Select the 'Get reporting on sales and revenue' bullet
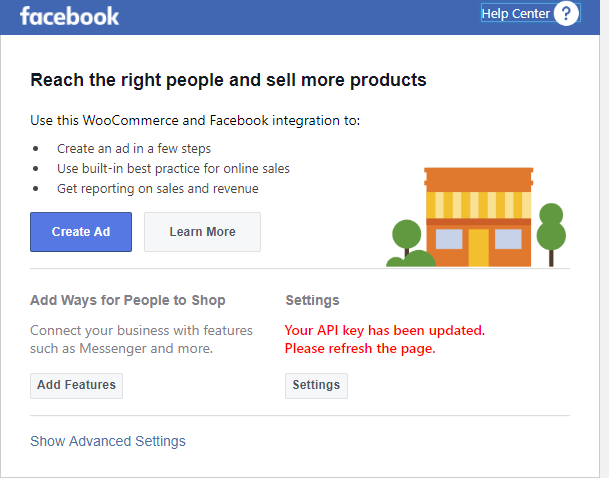The height and width of the screenshot is (478, 609). [158, 189]
